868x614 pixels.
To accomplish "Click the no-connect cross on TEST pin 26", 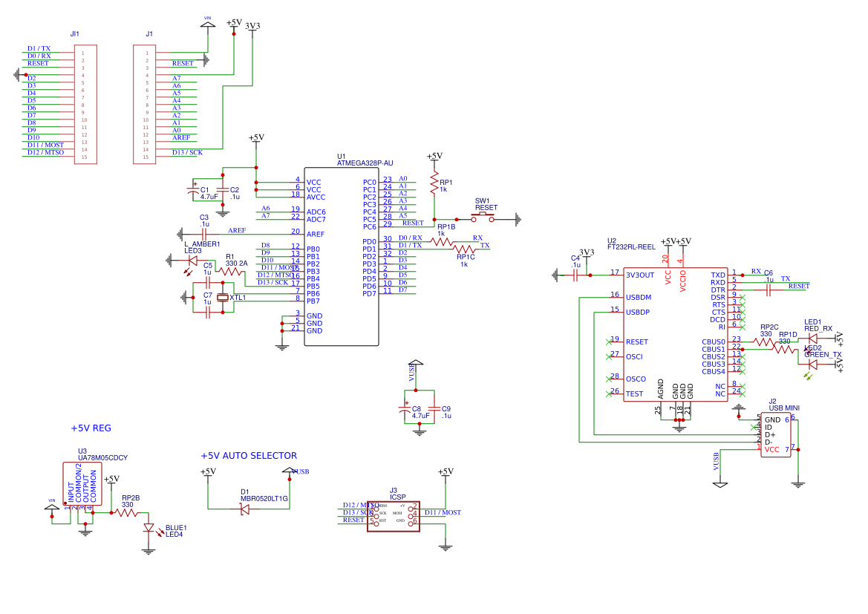I will 610,393.
